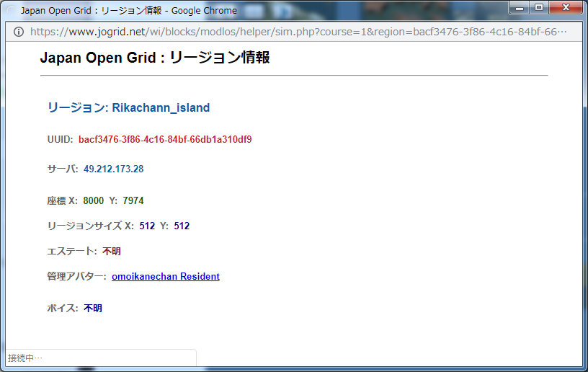The image size is (588, 372).
Task: Click the ボイス: label
Action: (62, 309)
